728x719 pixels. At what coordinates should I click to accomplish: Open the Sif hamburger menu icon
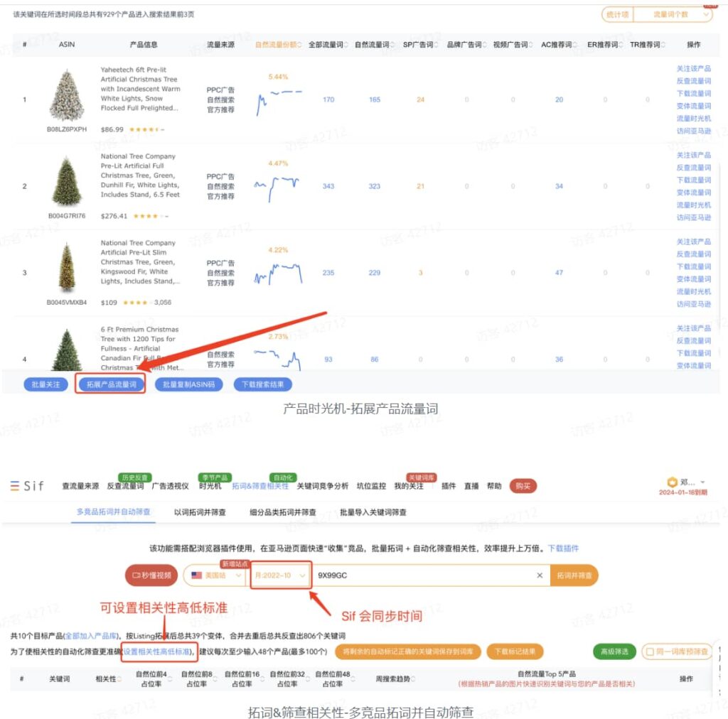coord(14,485)
